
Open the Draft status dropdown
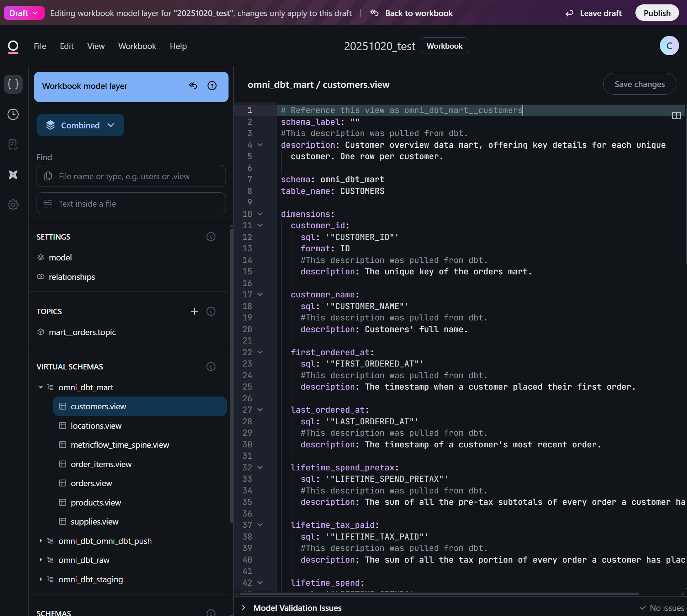coord(24,13)
